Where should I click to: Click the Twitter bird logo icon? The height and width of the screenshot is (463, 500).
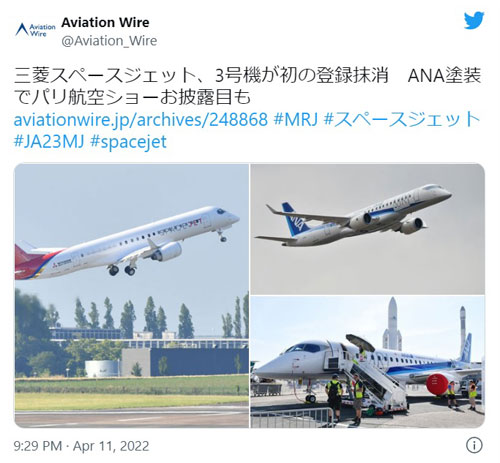pos(474,21)
